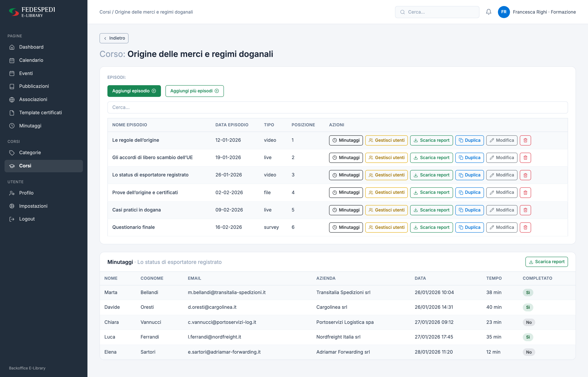This screenshot has height=377, width=588.
Task: Click trash icon for Casi pratici in dogana
Action: (525, 210)
